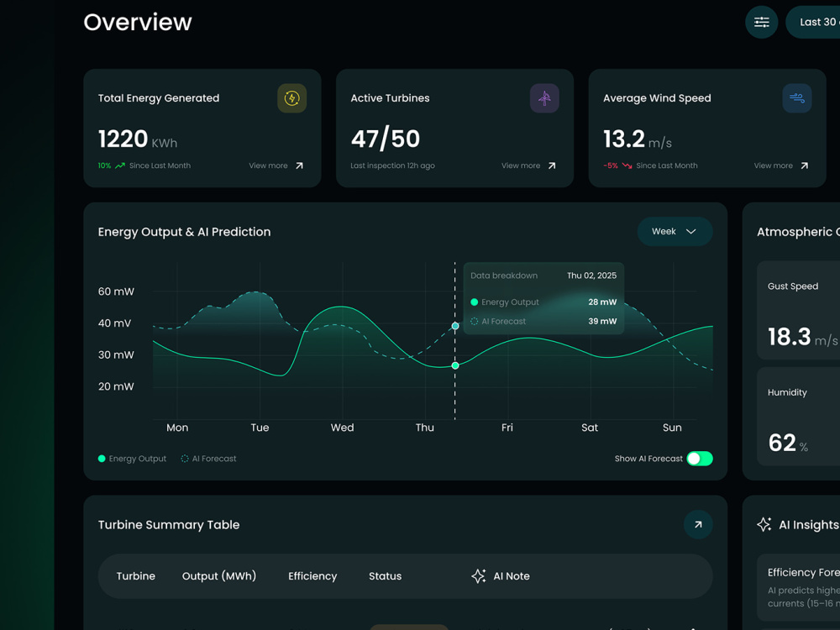This screenshot has height=630, width=840.
Task: Click red downward trend icon in Wind Speed
Action: click(627, 165)
